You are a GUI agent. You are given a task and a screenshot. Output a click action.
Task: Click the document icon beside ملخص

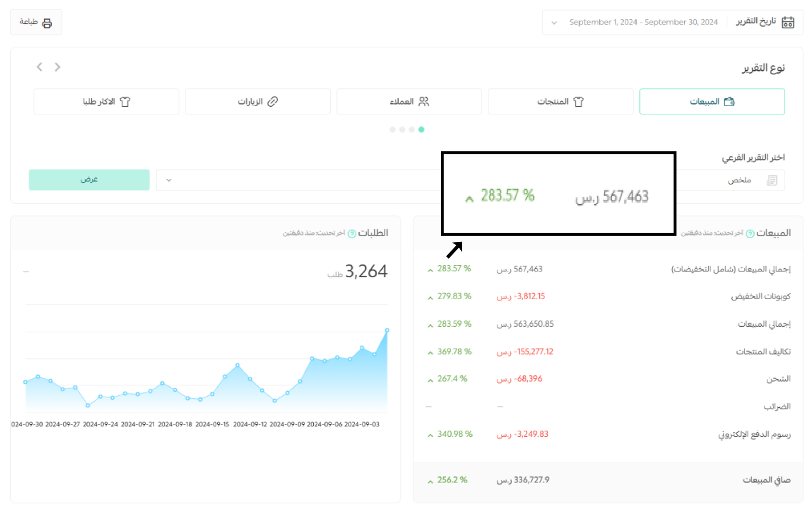pyautogui.click(x=771, y=180)
